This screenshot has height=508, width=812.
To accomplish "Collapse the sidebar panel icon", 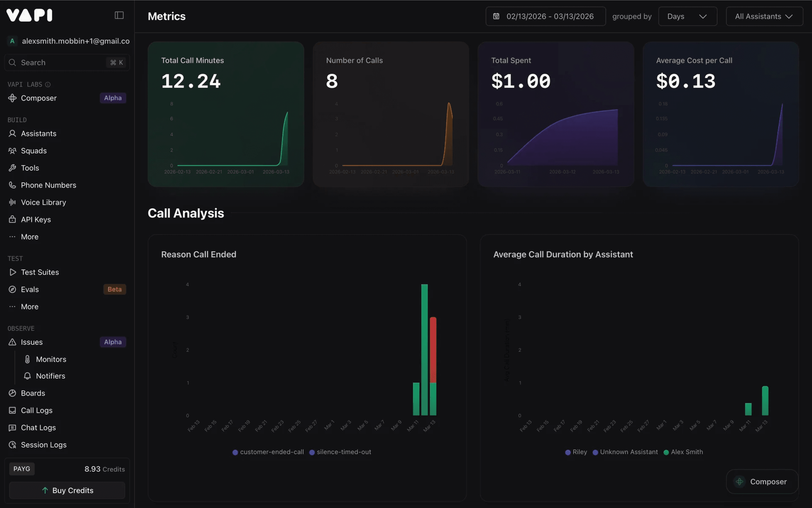I will click(119, 15).
